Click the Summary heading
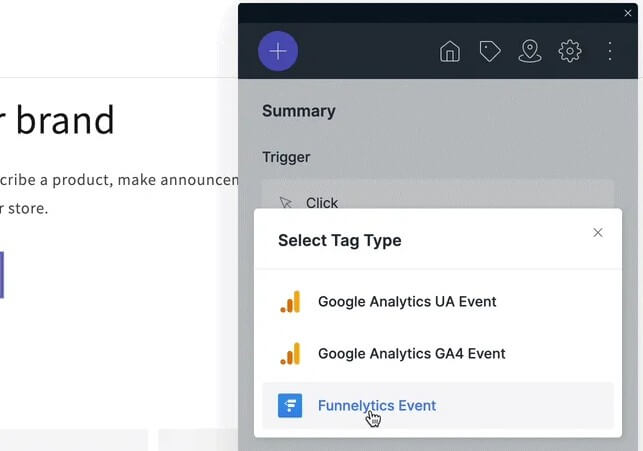The image size is (643, 451). pos(299,111)
